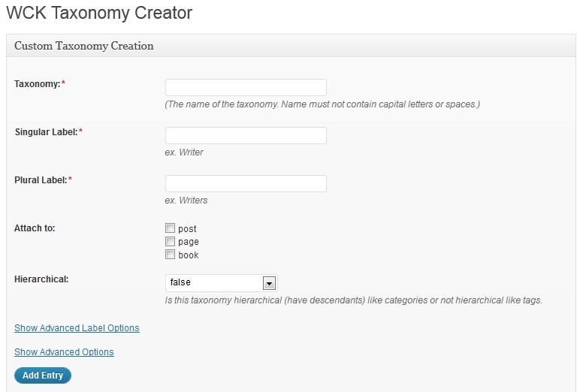Click the Add Entry button
This screenshot has height=392, width=580.
pos(43,375)
